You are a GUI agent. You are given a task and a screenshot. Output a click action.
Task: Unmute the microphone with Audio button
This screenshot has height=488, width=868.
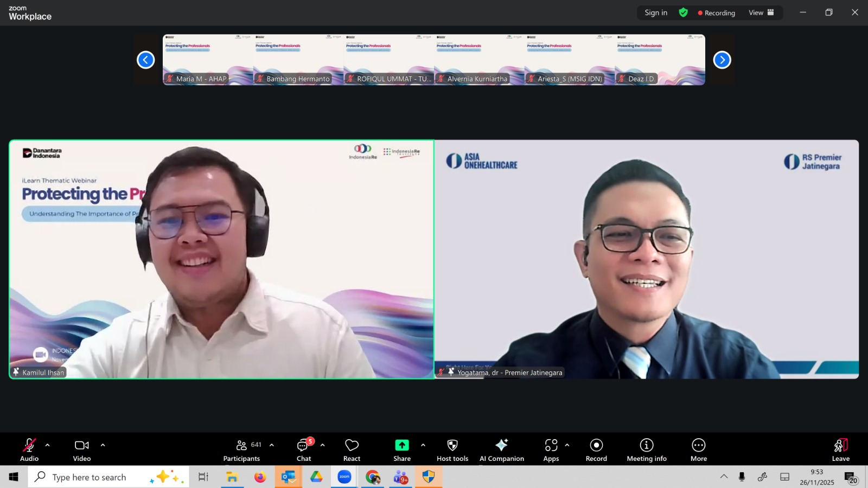pyautogui.click(x=29, y=450)
